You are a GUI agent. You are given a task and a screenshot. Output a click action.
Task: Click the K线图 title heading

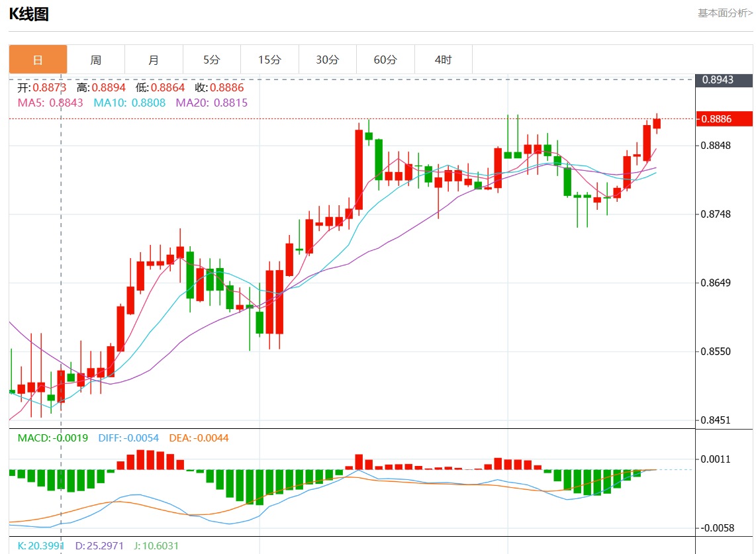pyautogui.click(x=28, y=14)
